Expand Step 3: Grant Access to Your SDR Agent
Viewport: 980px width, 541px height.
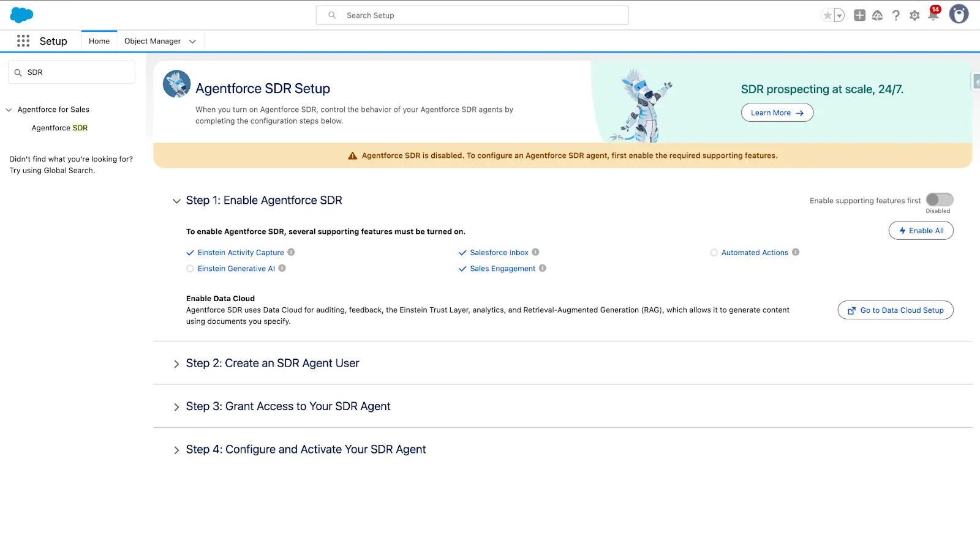coord(176,407)
